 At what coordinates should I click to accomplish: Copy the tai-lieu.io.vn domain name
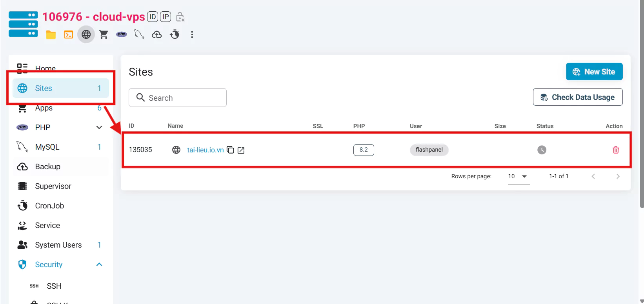231,150
